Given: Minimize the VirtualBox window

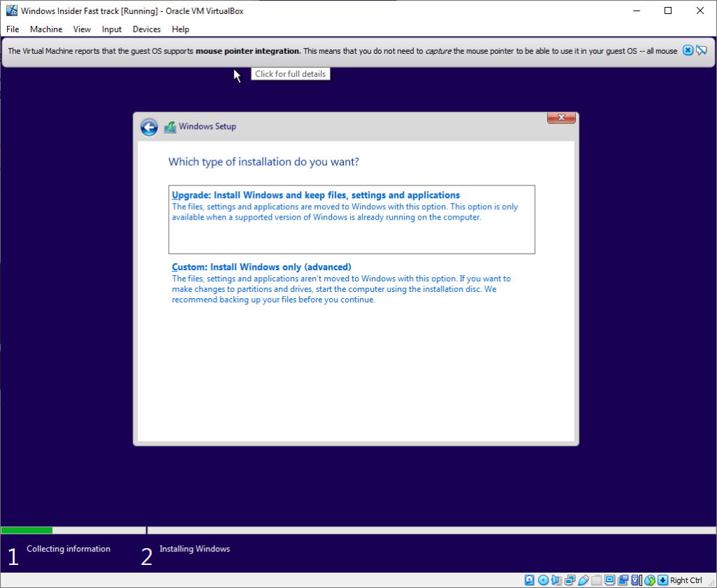Looking at the screenshot, I should pyautogui.click(x=636, y=10).
